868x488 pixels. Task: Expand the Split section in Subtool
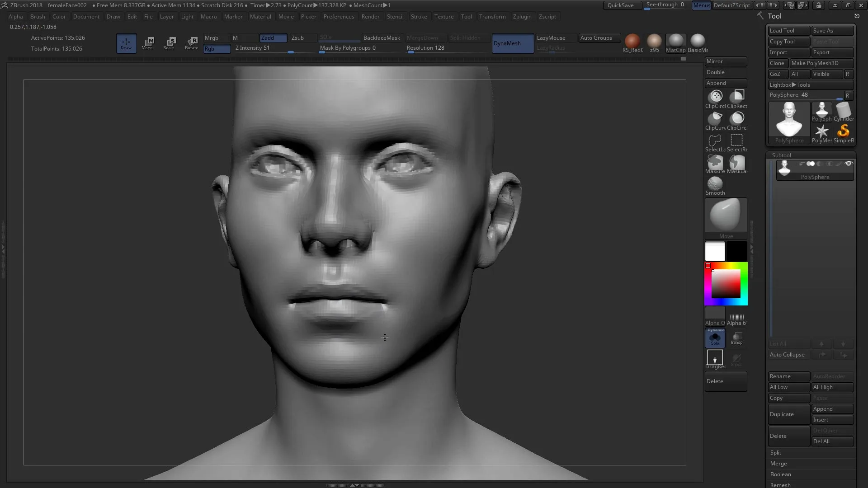(776, 453)
